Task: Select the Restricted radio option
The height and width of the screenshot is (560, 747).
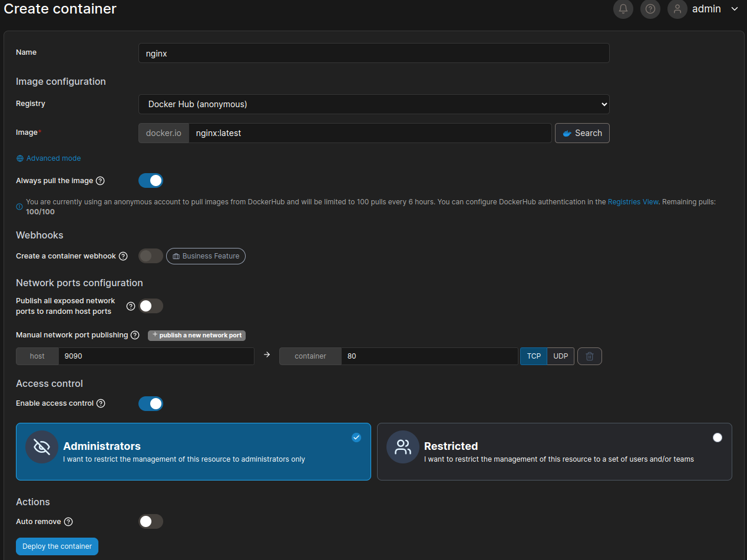Action: [x=717, y=438]
